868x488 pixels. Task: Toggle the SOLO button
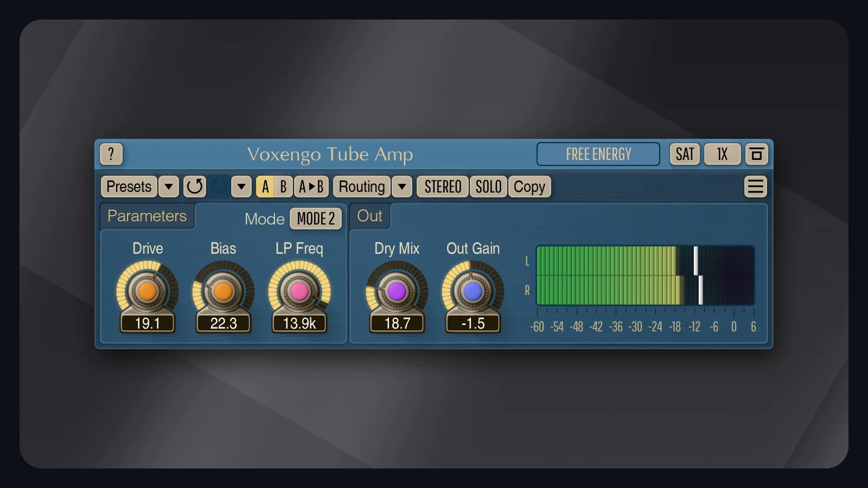pos(488,187)
